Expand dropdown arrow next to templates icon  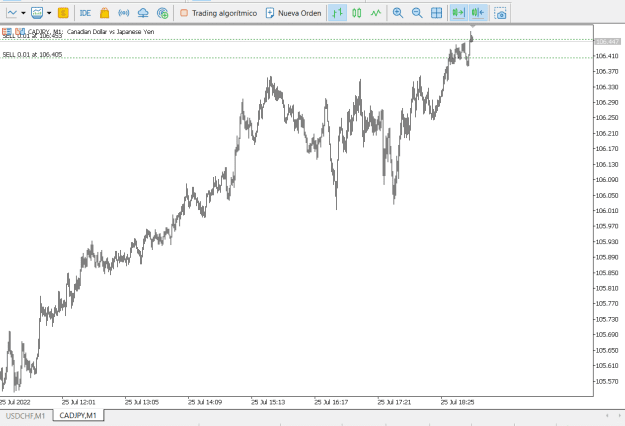point(49,13)
